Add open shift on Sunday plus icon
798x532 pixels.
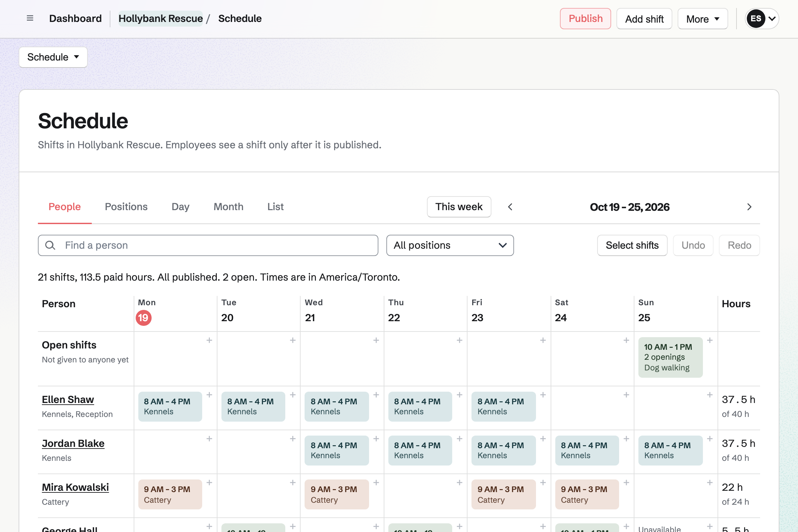coord(710,340)
